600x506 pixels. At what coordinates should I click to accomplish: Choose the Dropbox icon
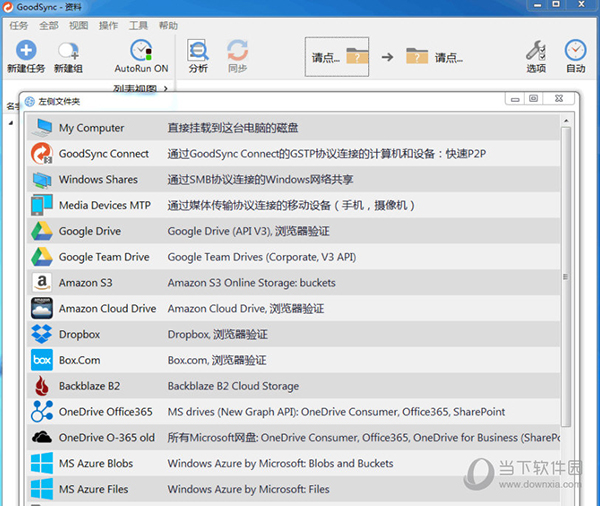42,334
